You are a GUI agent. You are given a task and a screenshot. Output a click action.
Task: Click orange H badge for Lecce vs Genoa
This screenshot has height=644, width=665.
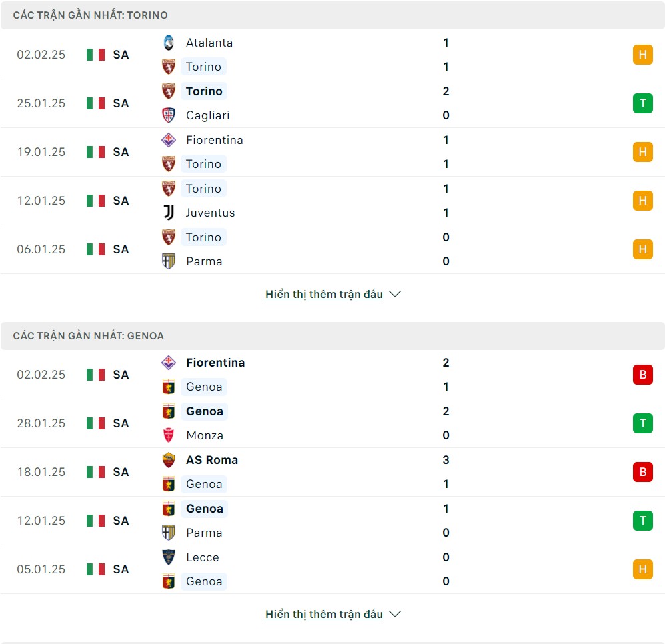(x=642, y=569)
